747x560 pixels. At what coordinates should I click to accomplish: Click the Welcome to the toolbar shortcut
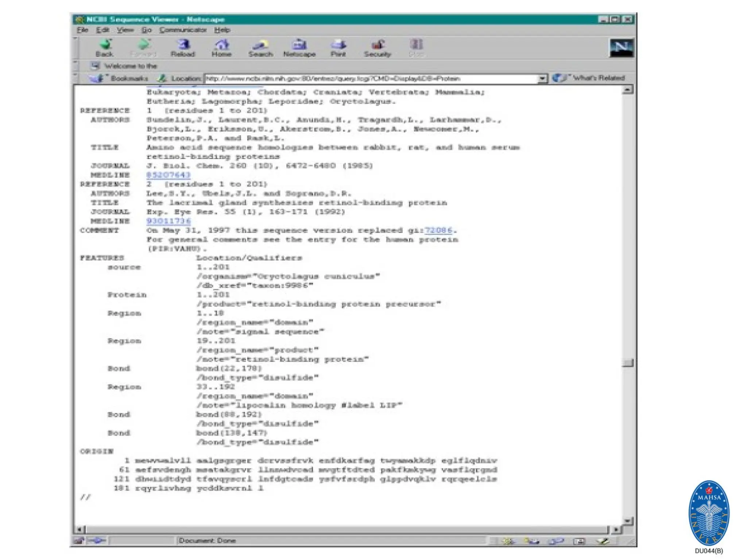point(124,66)
